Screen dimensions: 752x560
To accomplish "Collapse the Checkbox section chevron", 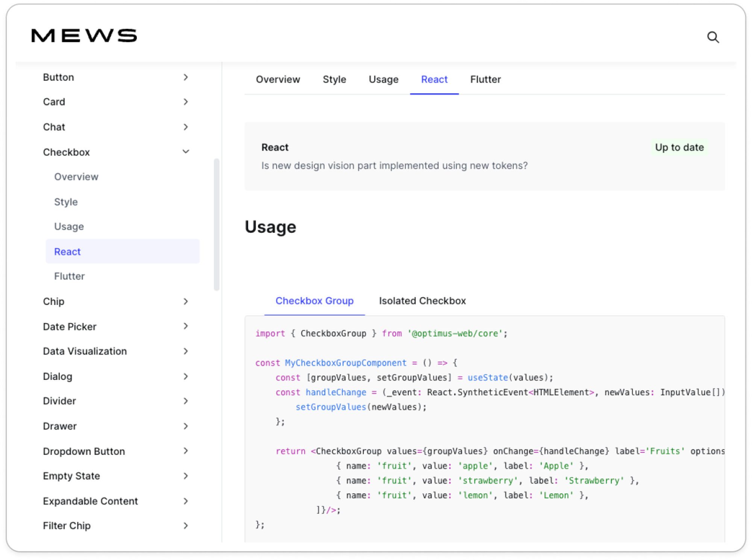I will click(x=185, y=152).
